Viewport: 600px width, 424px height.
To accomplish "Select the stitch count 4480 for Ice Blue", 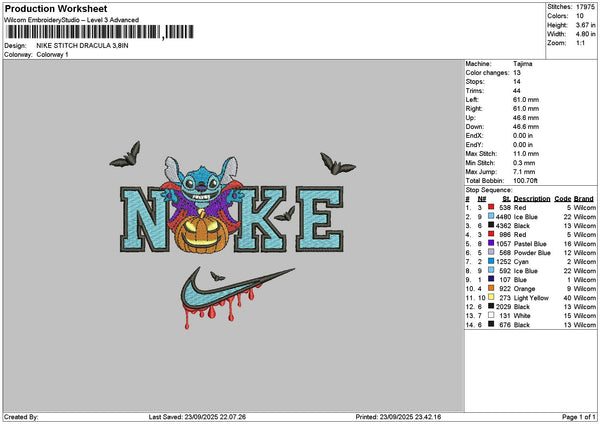I will [x=503, y=217].
